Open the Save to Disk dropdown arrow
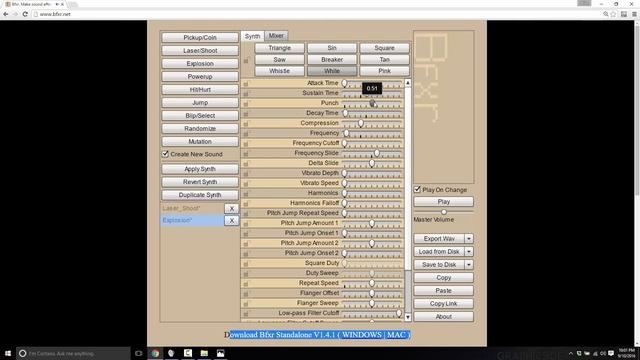 pyautogui.click(x=469, y=264)
